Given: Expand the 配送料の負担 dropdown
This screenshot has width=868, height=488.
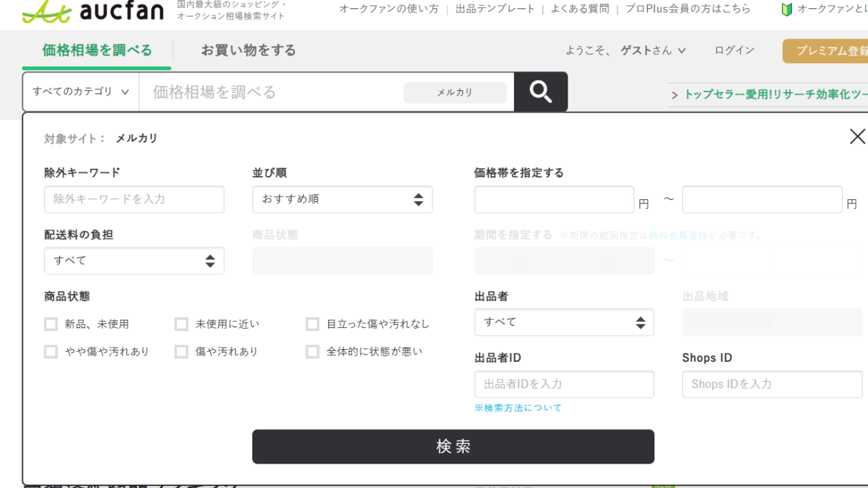Looking at the screenshot, I should tap(134, 261).
